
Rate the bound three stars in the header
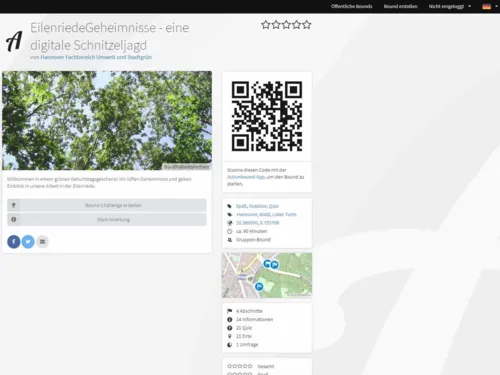[x=286, y=25]
